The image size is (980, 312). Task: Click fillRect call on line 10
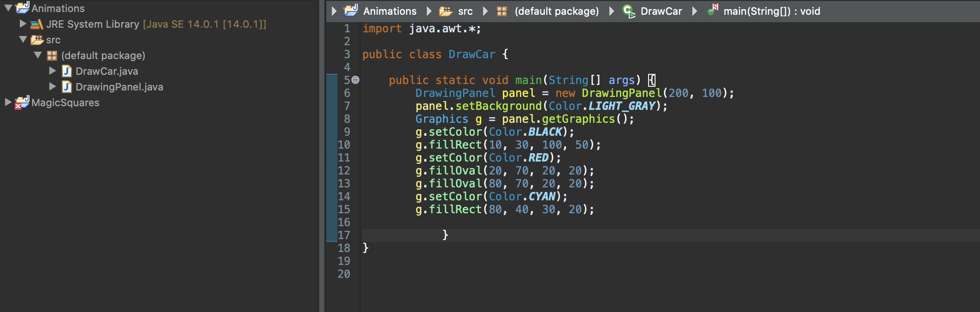[x=455, y=145]
